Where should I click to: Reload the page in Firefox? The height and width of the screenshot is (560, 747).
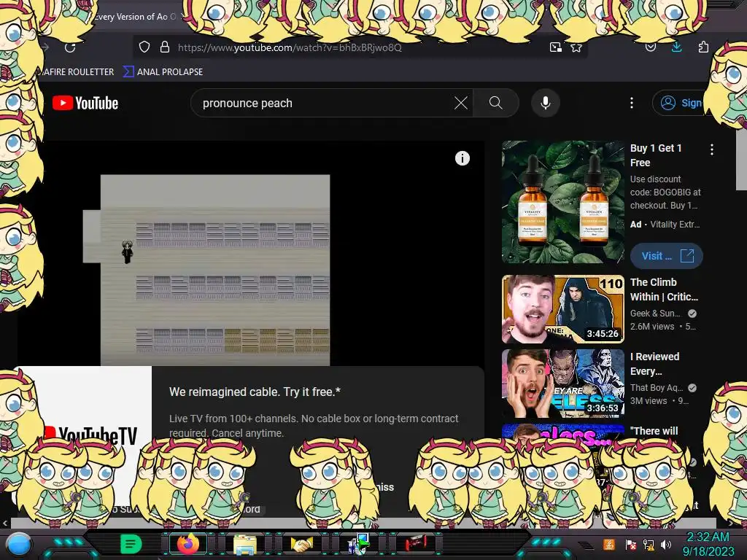[71, 47]
